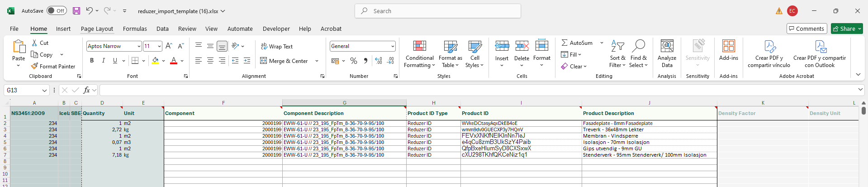Screen dimensions: 868x187
Task: Click AutoSum button
Action: pos(577,43)
